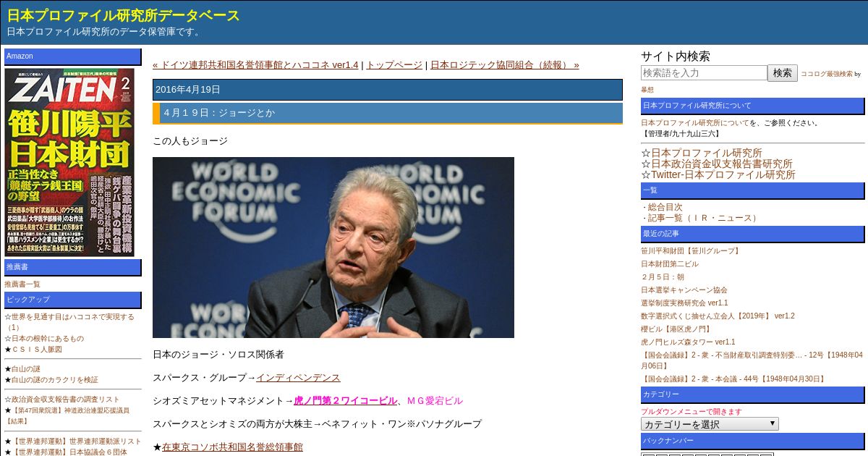
Task: Open 国会会議録 不当財産取引調査特別委 12号 link
Action: click(752, 360)
